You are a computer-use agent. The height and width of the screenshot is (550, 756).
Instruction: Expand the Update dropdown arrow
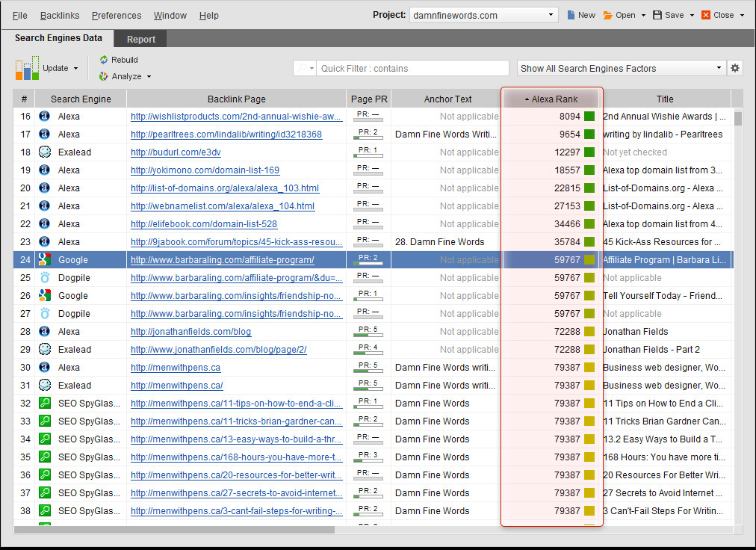coord(75,69)
